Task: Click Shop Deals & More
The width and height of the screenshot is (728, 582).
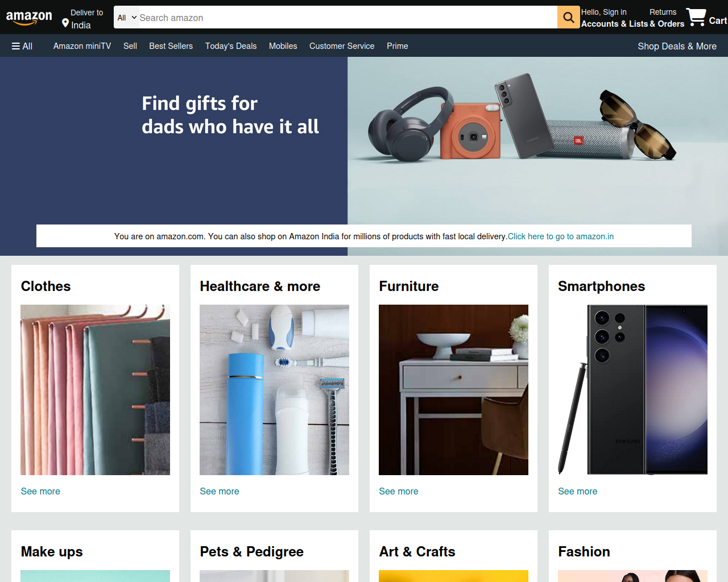Action: [677, 46]
